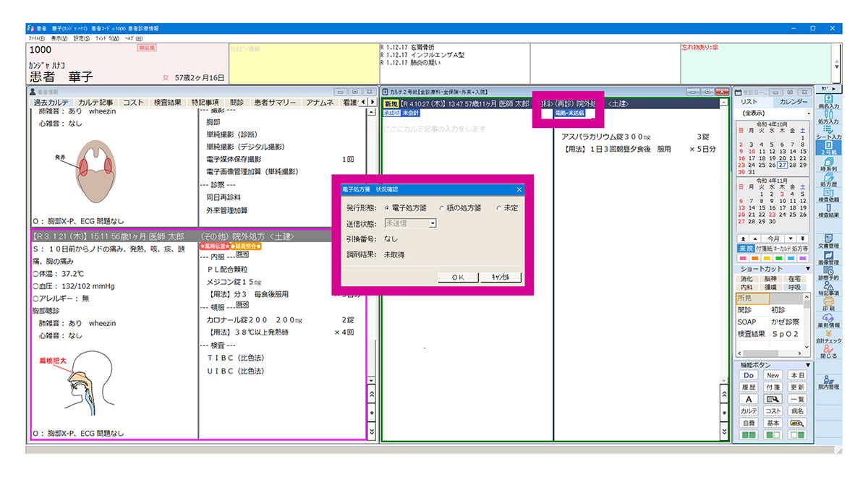The width and height of the screenshot is (868, 477).
Task: Open 検査依頼 from the right sidebar
Action: tap(828, 197)
